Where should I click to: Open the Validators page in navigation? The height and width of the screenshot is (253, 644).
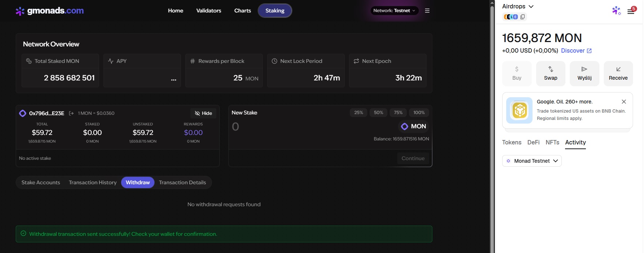[209, 11]
